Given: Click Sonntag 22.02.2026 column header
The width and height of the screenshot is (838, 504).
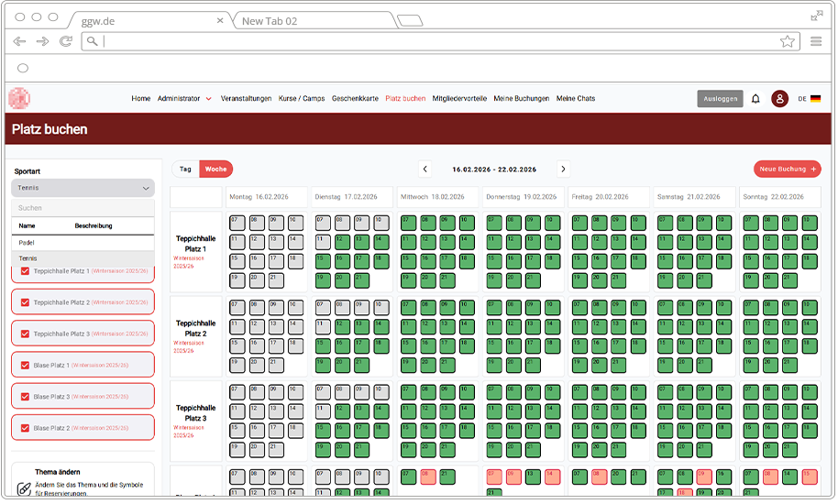Looking at the screenshot, I should (779, 197).
